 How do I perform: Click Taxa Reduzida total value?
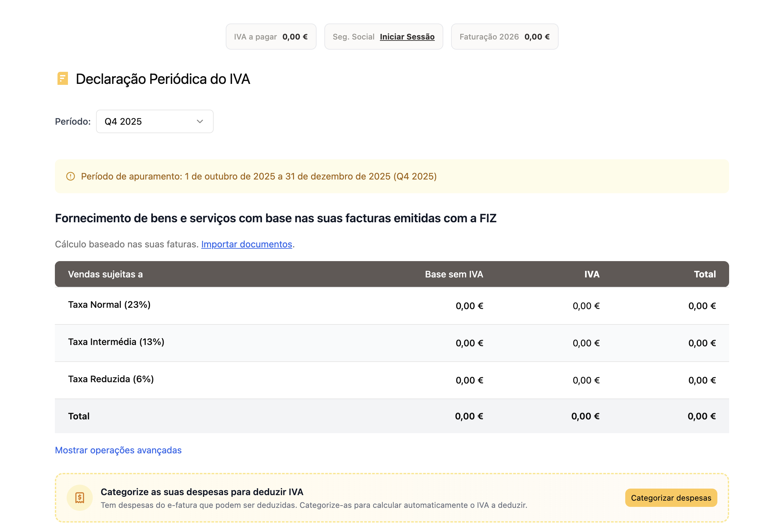(702, 380)
